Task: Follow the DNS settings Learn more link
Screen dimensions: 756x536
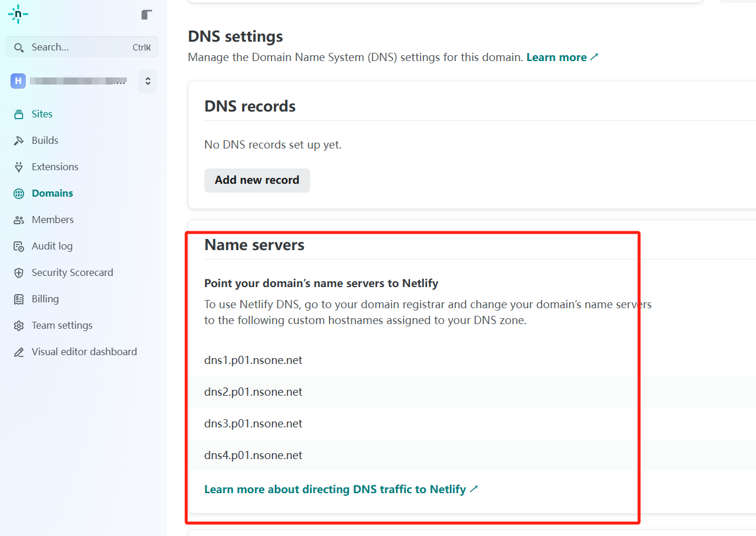Action: tap(562, 57)
